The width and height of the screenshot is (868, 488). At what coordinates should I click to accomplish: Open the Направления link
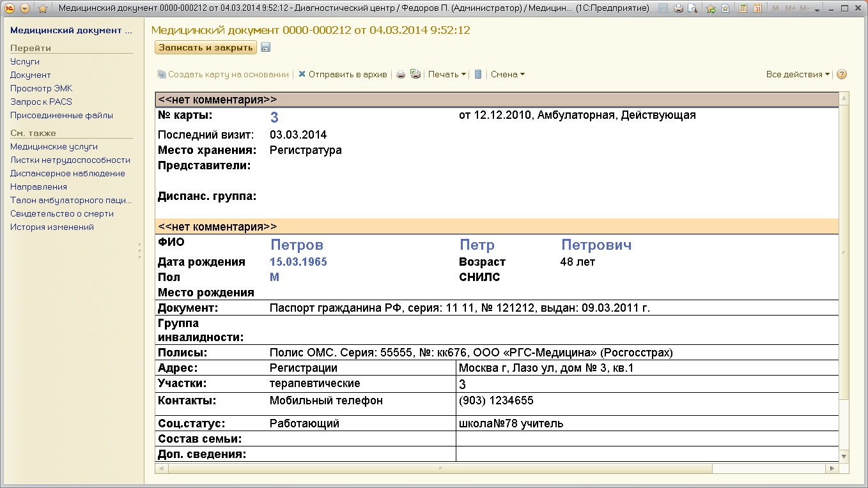[38, 187]
